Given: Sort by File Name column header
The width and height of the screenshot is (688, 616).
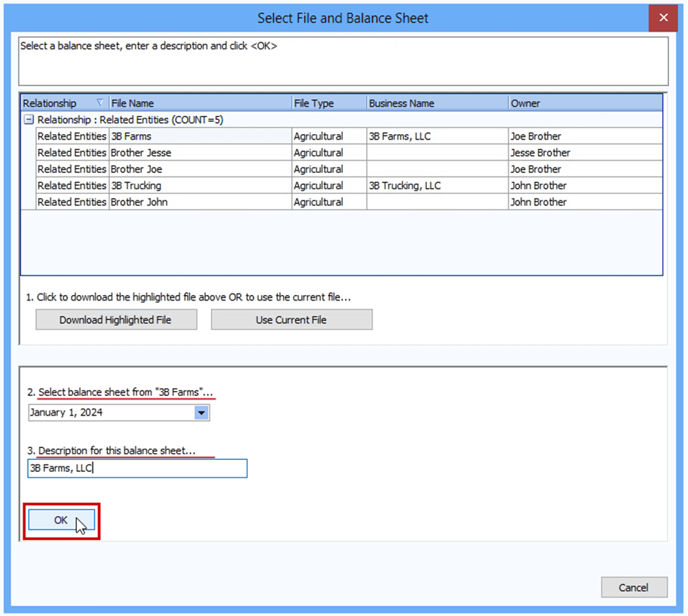Looking at the screenshot, I should click(200, 103).
